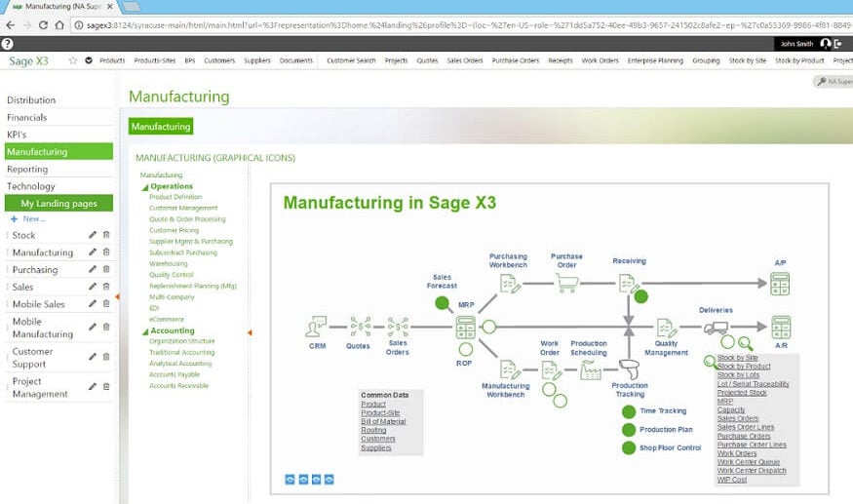The width and height of the screenshot is (853, 504).
Task: Open the Work Center Queue link
Action: coord(748,462)
